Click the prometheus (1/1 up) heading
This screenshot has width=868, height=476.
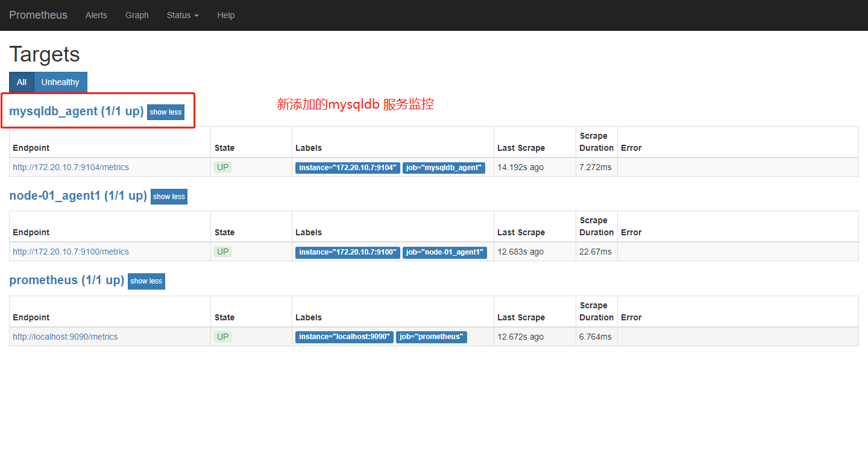coord(67,280)
